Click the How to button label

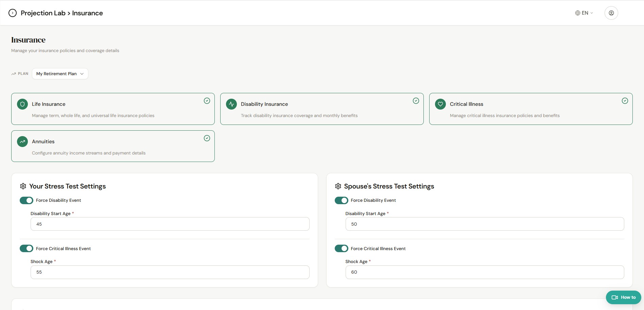(x=628, y=297)
